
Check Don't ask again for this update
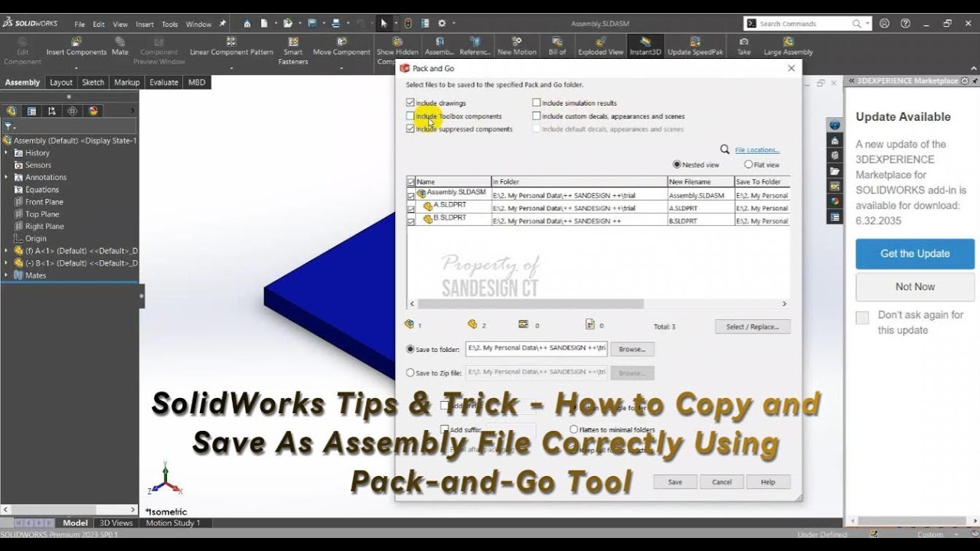pos(862,318)
